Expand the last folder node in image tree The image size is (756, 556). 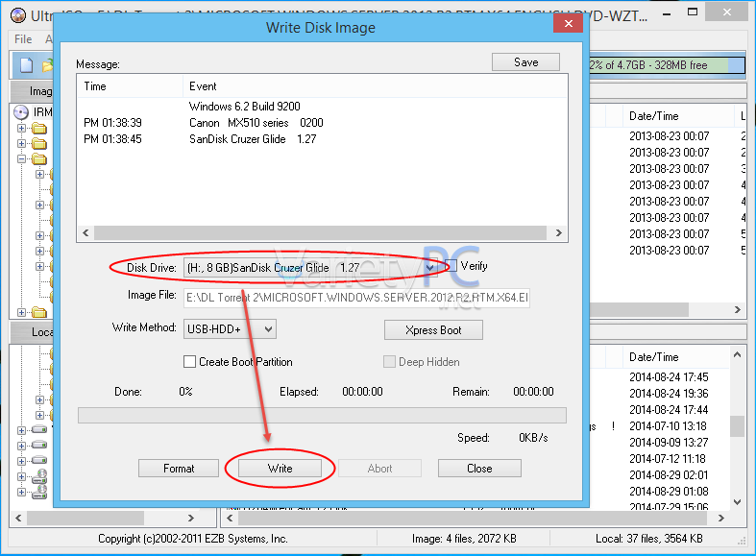[x=21, y=312]
